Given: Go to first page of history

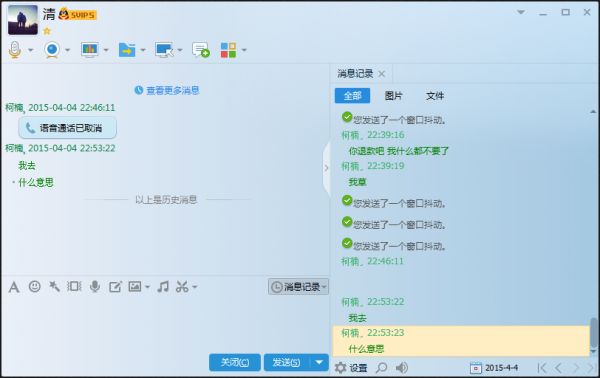Looking at the screenshot, I should point(542,368).
